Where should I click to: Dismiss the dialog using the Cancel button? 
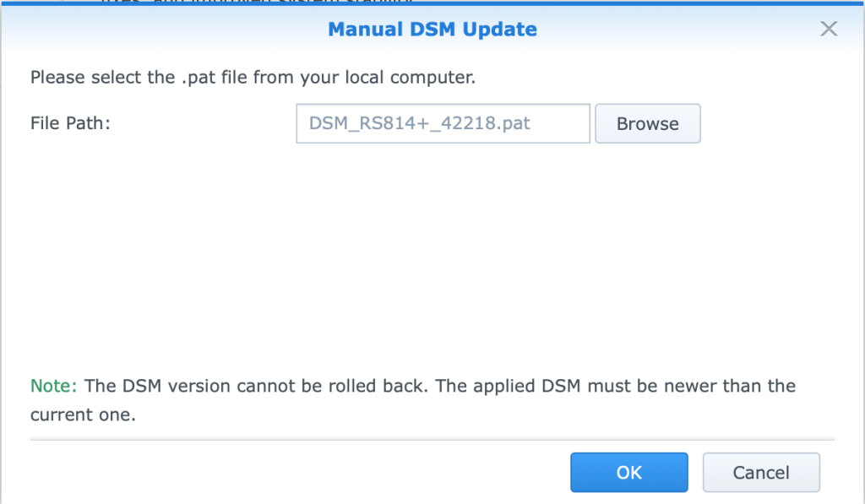click(761, 473)
